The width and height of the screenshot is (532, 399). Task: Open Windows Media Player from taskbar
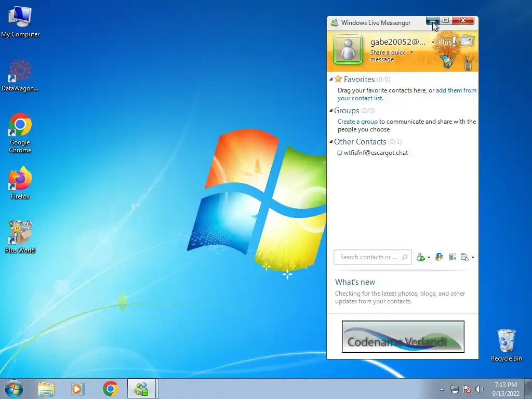point(78,389)
